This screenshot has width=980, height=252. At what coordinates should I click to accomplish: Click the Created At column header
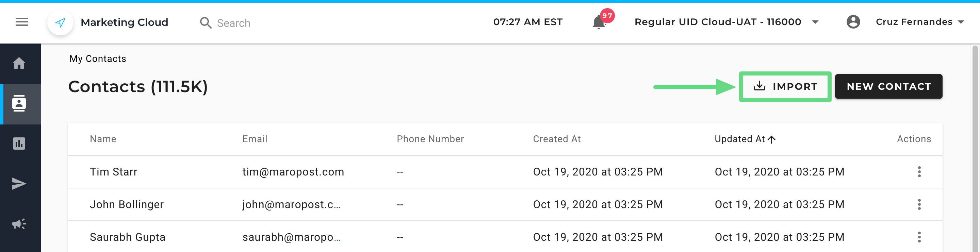557,139
